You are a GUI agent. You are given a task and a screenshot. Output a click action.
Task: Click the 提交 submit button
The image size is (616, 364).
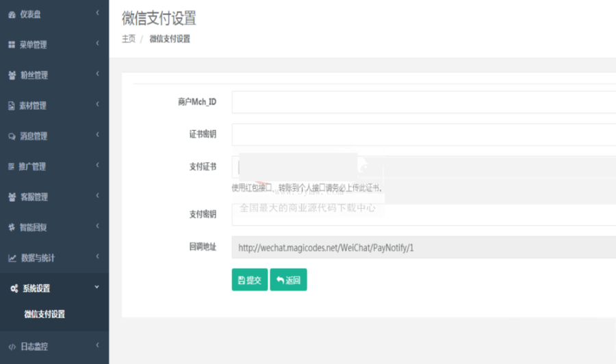(x=249, y=280)
